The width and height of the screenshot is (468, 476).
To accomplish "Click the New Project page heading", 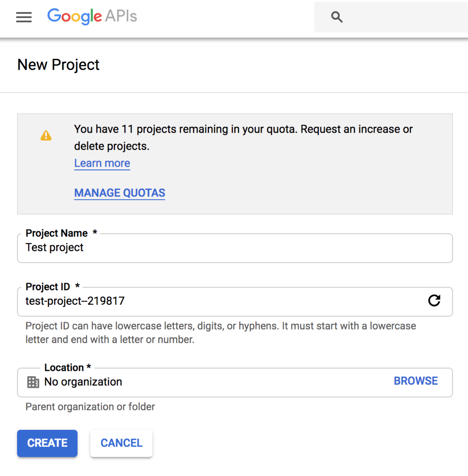I will [x=58, y=65].
